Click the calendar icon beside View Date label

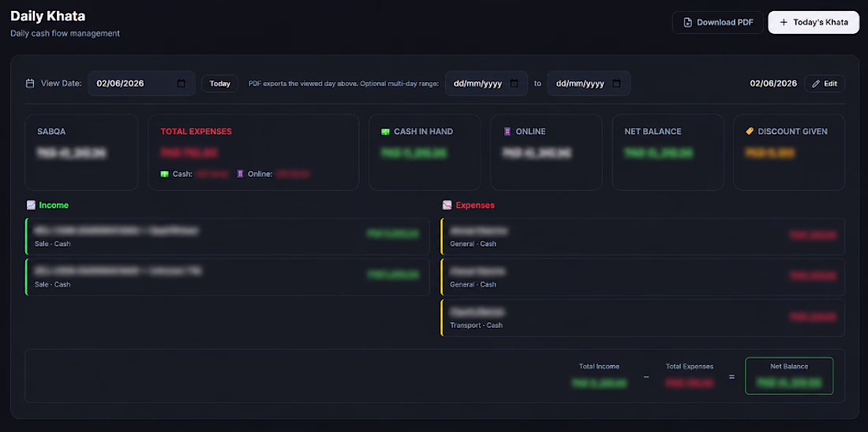[30, 84]
